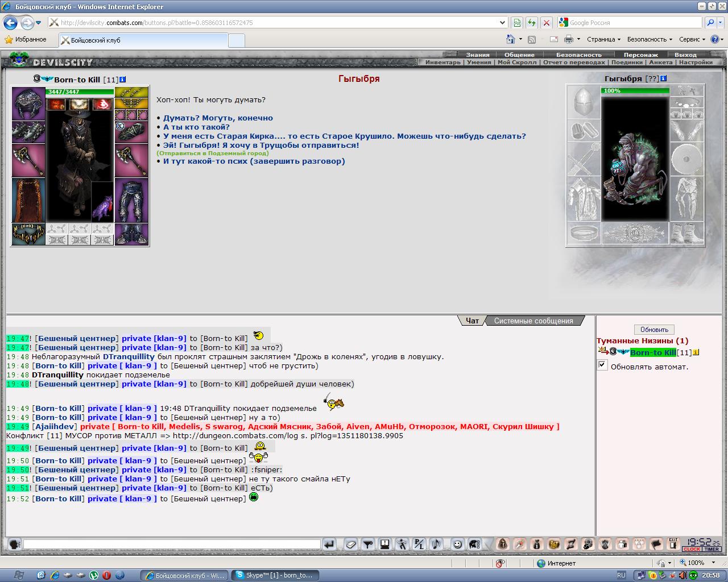This screenshot has width=728, height=582.
Task: Click the send message arrow icon
Action: [329, 544]
